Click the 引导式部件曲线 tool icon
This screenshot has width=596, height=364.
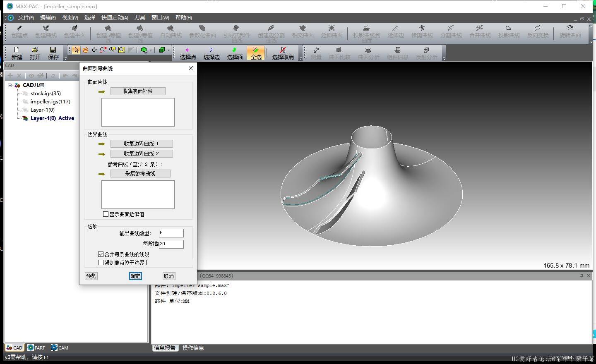point(237,28)
